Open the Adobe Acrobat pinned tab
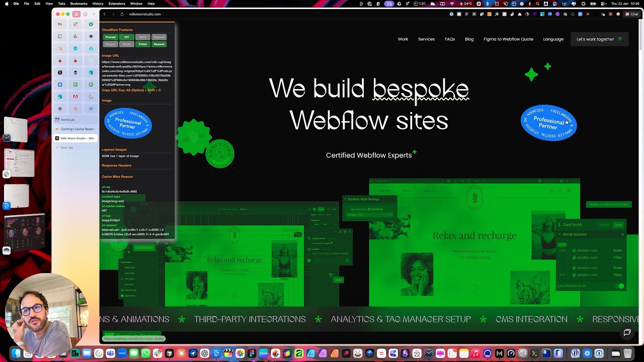The image size is (644, 362). pos(75,97)
